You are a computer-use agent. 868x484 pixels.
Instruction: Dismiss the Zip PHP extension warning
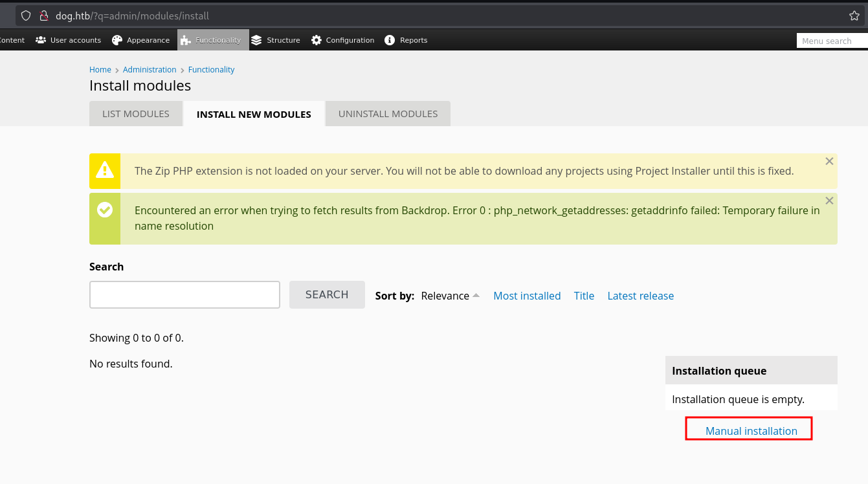point(829,161)
